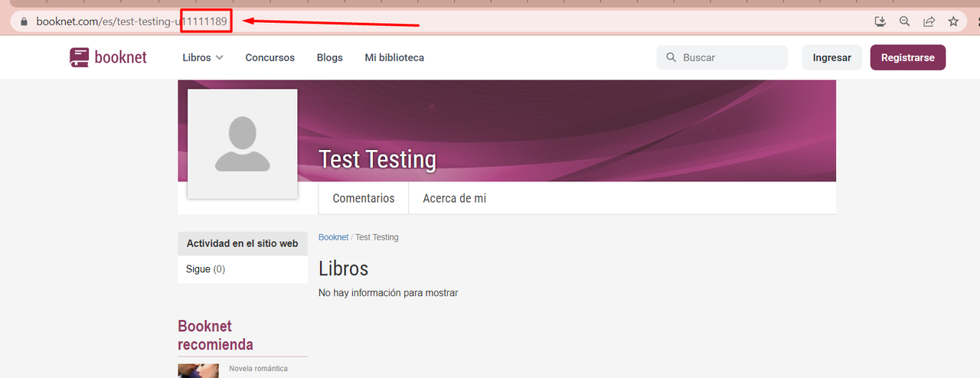Click the No hay información para mostrar text

tap(388, 293)
